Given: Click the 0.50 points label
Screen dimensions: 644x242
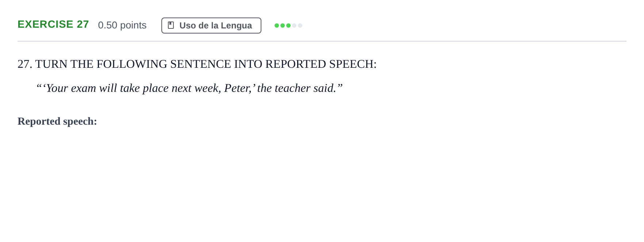Looking at the screenshot, I should coord(122,25).
